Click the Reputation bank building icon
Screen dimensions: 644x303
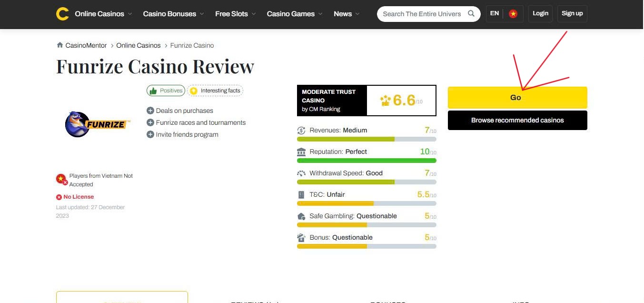(x=301, y=151)
